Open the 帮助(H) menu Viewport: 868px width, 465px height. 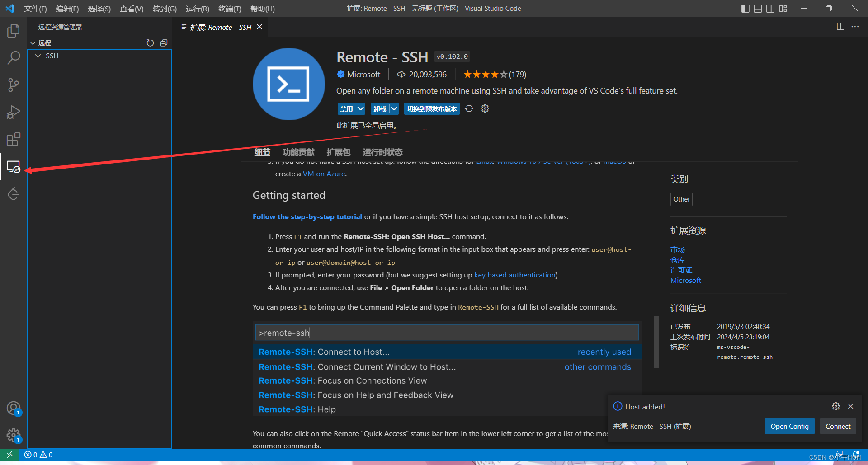pos(262,9)
